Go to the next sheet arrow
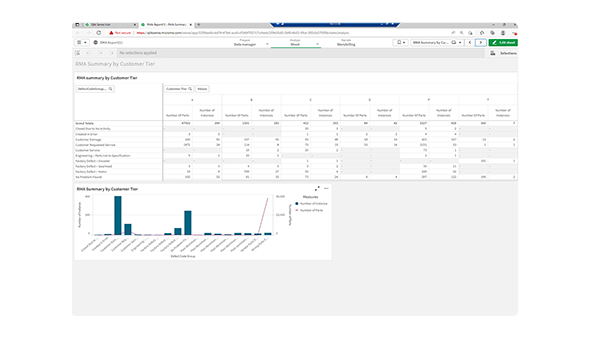The height and width of the screenshot is (360, 590). point(481,43)
